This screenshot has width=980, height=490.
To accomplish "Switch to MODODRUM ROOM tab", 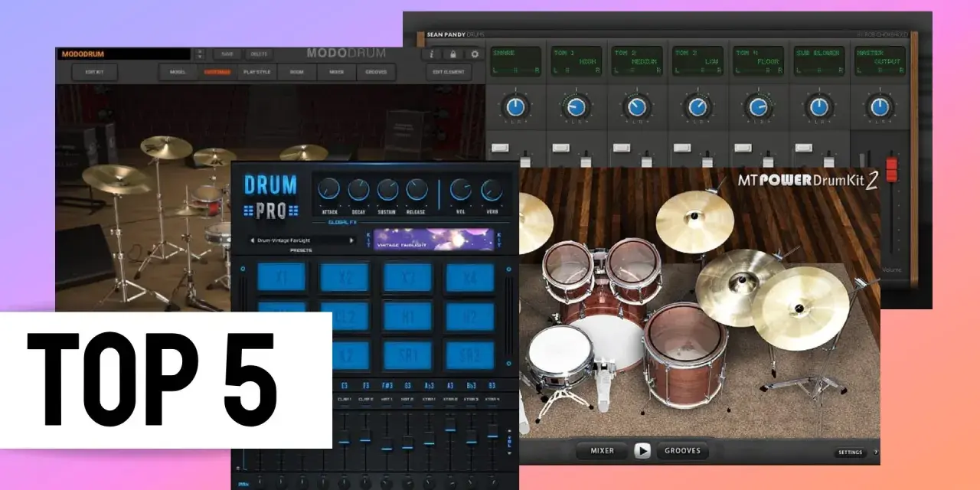I will pos(297,73).
